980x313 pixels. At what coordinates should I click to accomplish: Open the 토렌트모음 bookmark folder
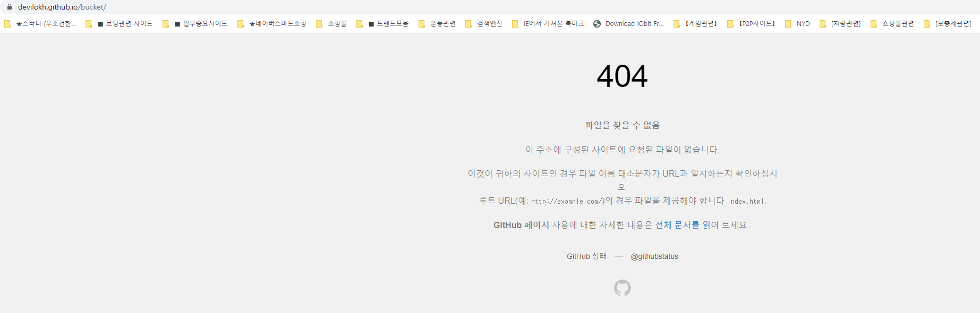click(382, 24)
